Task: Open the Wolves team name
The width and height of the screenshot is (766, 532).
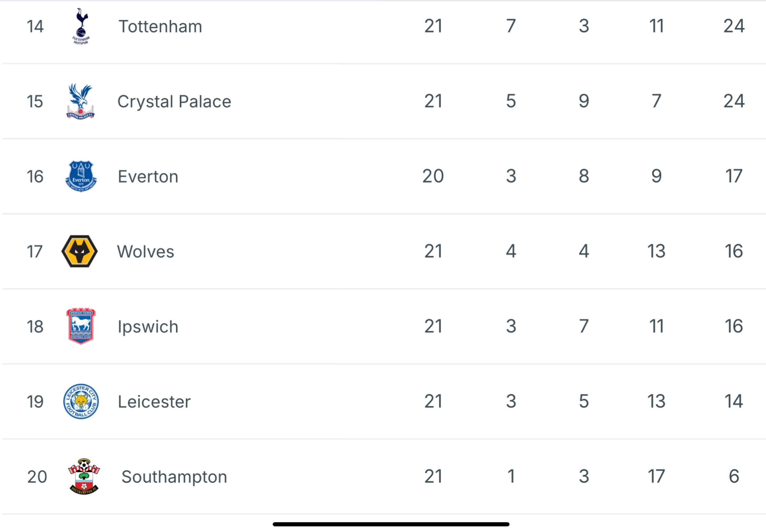Action: coord(145,251)
